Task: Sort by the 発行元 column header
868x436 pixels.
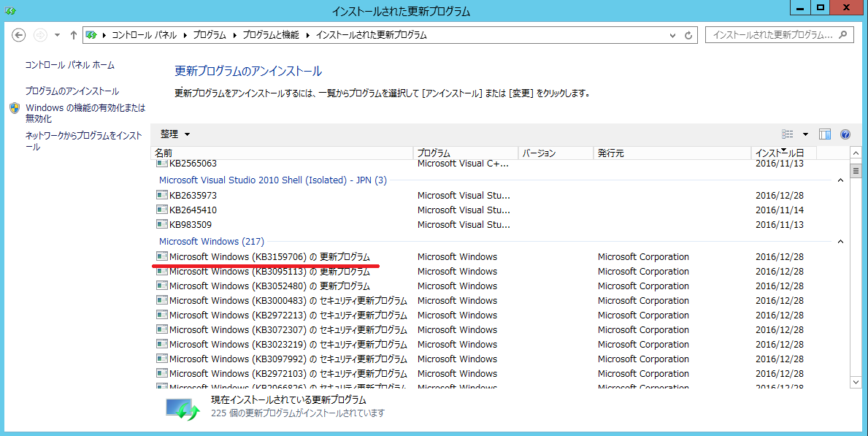Action: (610, 153)
